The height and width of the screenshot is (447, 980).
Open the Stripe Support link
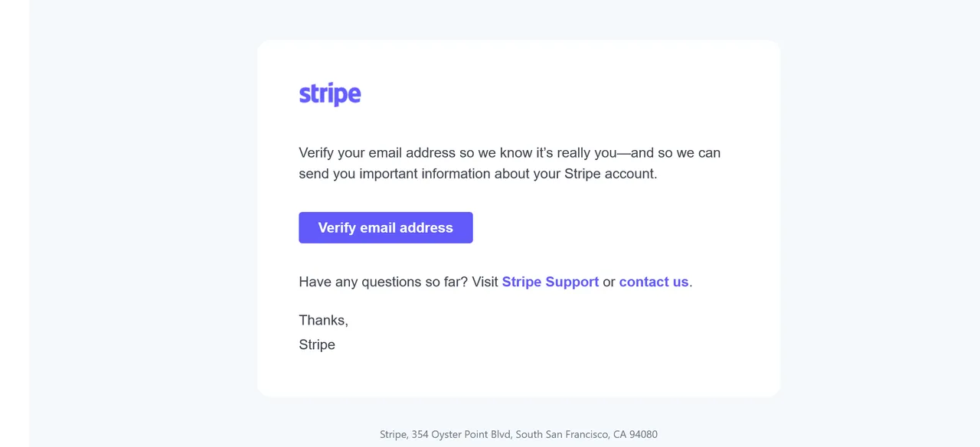pos(550,282)
